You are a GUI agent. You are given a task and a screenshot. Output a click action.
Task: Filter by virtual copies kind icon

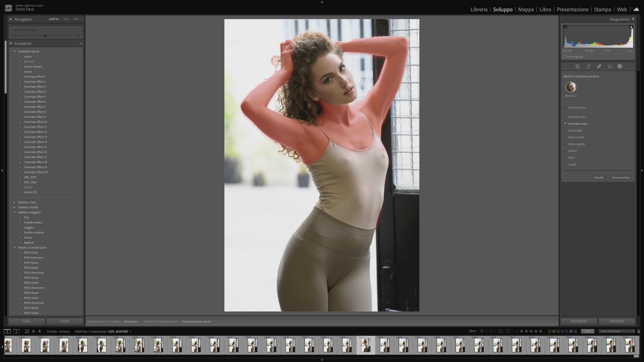pyautogui.click(x=588, y=331)
